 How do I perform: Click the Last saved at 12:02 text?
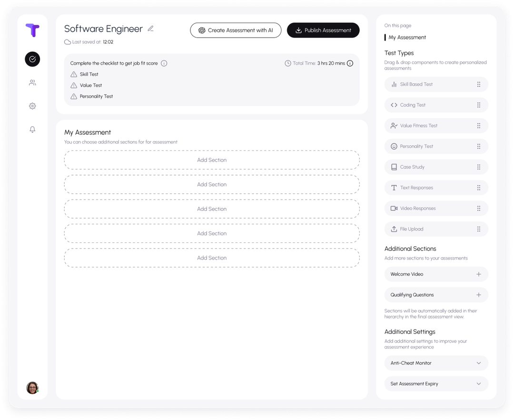[93, 42]
